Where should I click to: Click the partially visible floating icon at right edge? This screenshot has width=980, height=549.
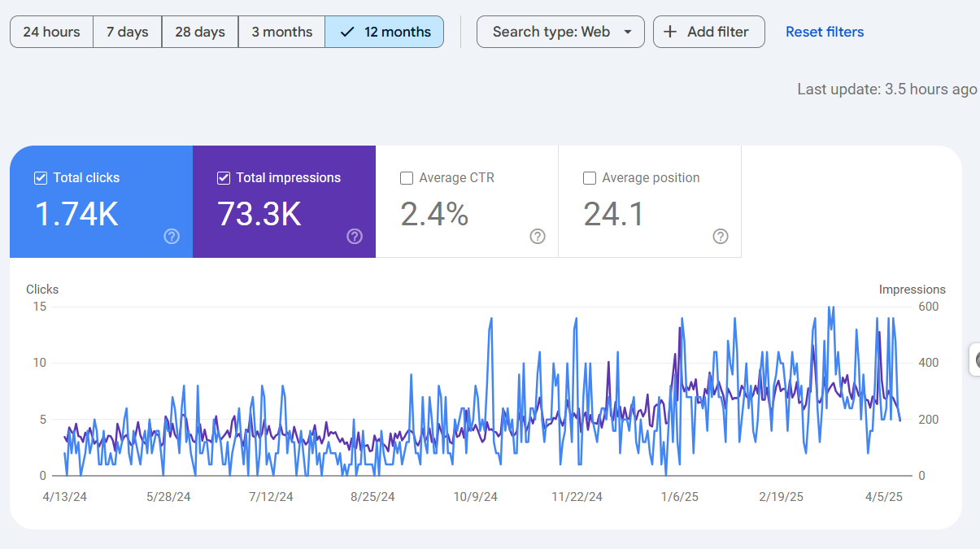click(x=974, y=359)
